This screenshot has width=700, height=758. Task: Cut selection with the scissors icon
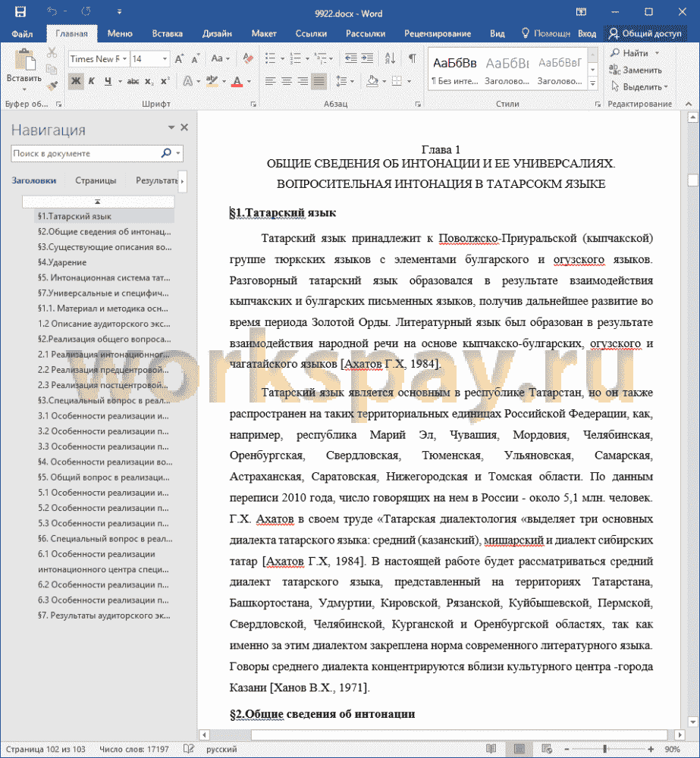(52, 52)
